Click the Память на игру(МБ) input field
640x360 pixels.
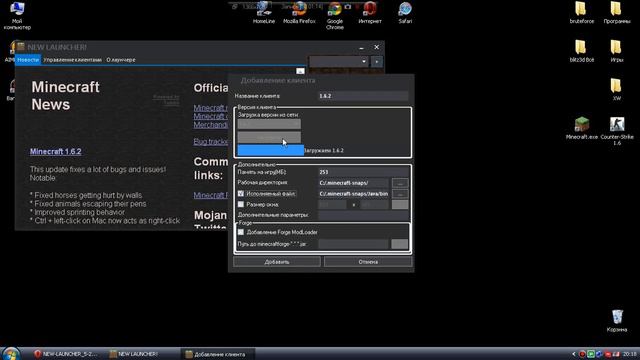pos(363,172)
